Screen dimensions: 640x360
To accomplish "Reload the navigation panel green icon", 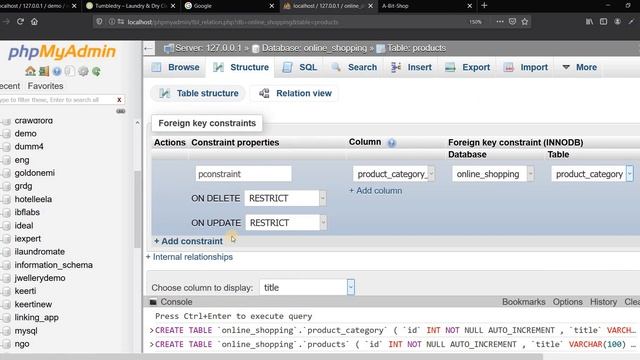I will pos(96,71).
